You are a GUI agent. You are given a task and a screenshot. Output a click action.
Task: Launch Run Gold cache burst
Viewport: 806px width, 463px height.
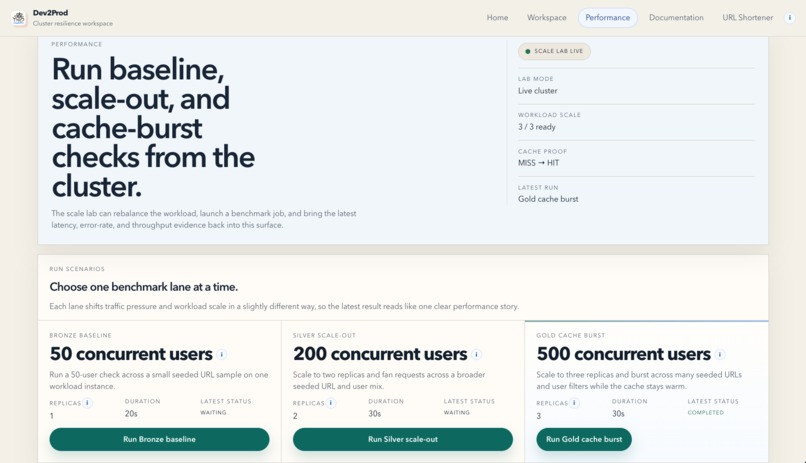tap(584, 439)
